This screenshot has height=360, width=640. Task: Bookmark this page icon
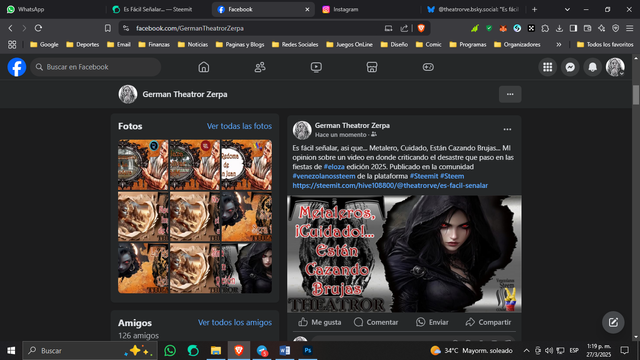pos(108,28)
